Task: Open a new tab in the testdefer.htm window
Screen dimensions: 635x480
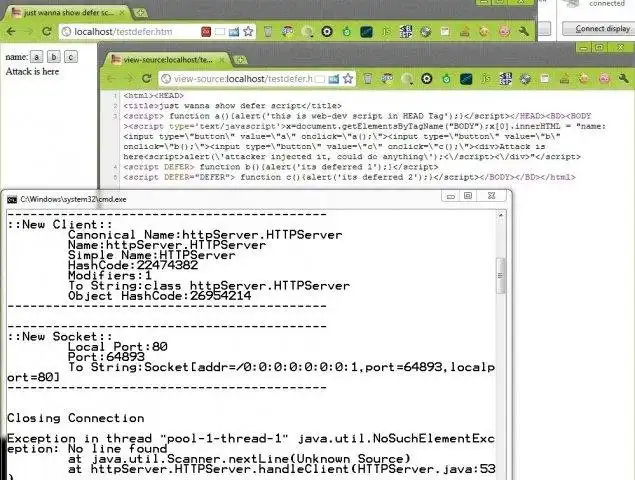Action: pos(140,13)
